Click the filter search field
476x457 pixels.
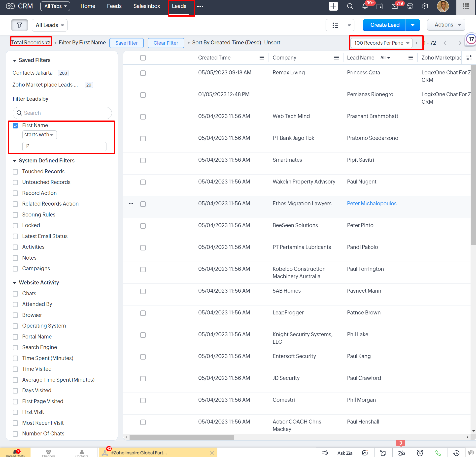coord(62,113)
